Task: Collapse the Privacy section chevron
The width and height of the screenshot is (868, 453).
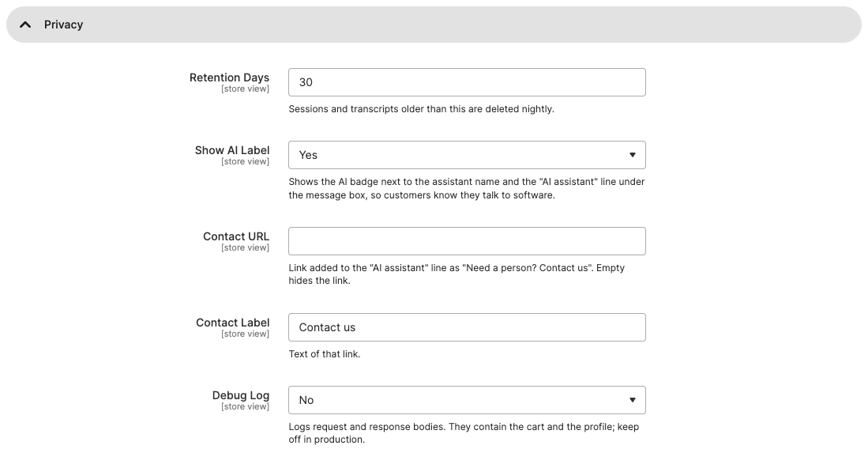Action: coord(25,25)
